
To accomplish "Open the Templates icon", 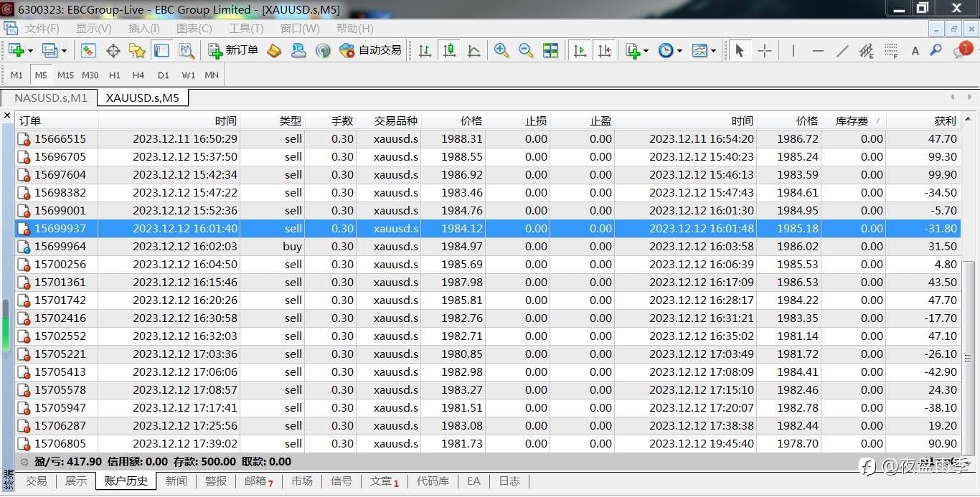I will tap(699, 50).
